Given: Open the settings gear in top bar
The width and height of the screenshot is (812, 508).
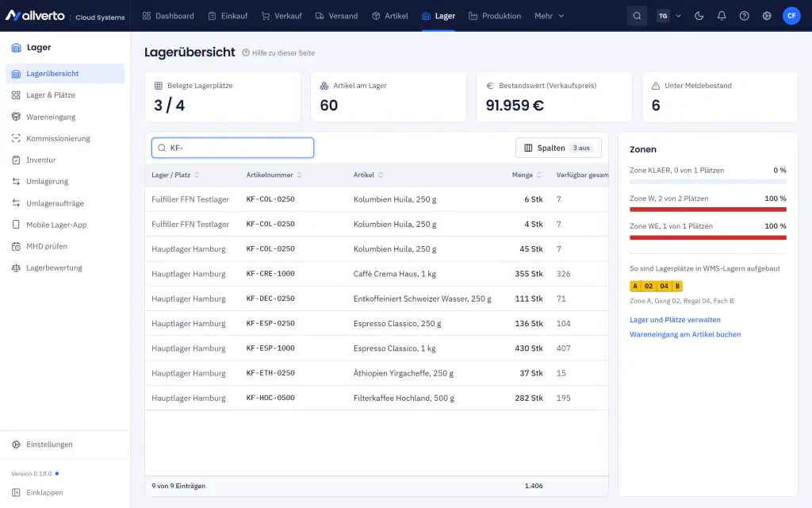Looking at the screenshot, I should (x=767, y=16).
